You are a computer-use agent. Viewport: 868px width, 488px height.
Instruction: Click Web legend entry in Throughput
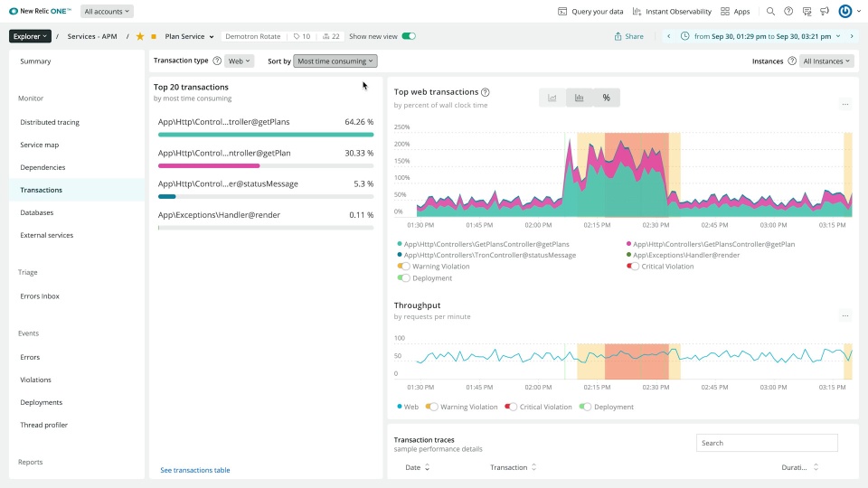click(408, 408)
